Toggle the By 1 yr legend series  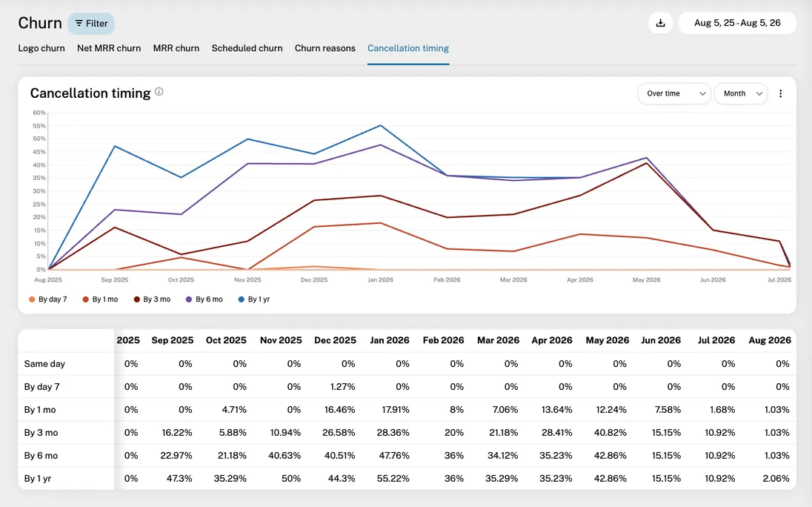[x=254, y=299]
